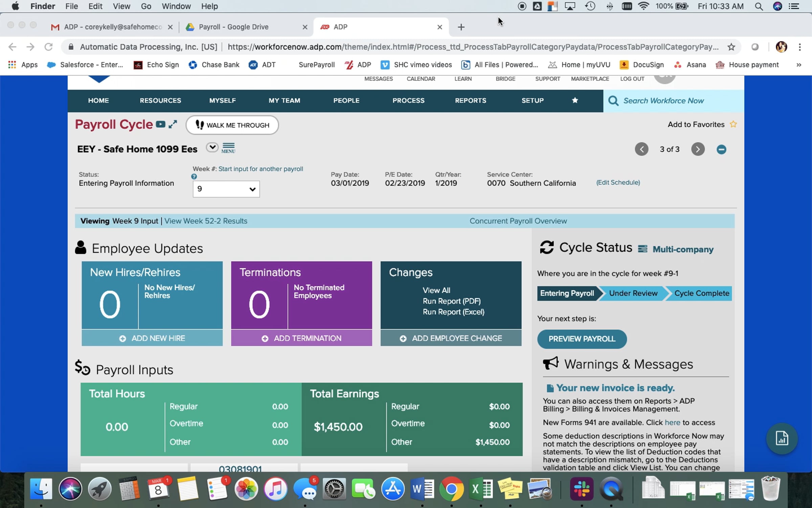
Task: Click the Week number help question icon
Action: tap(194, 176)
